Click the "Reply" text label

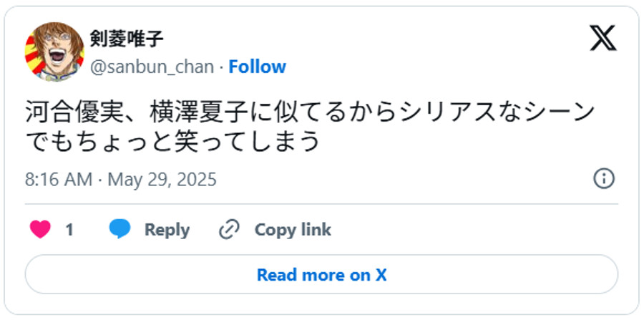pos(167,230)
